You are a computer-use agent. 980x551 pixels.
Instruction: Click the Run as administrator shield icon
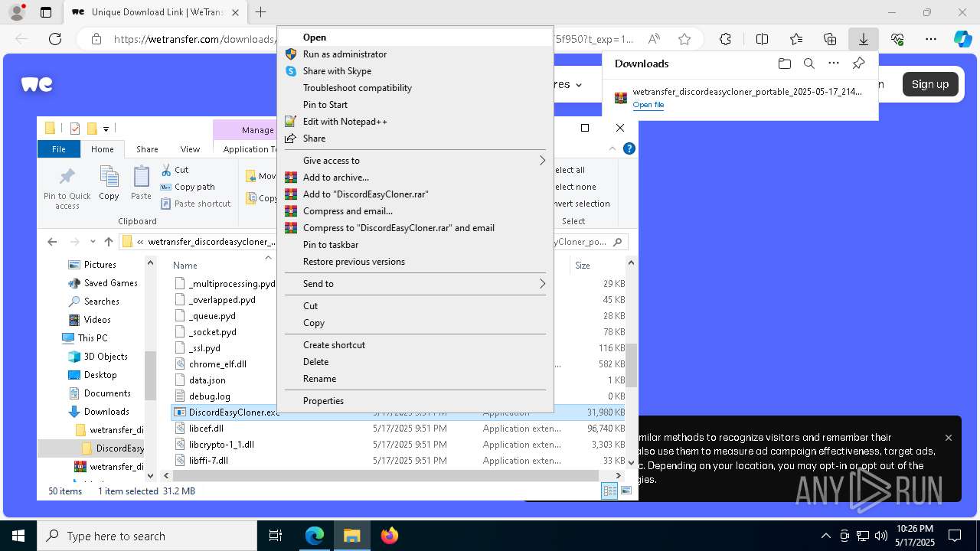(x=290, y=54)
